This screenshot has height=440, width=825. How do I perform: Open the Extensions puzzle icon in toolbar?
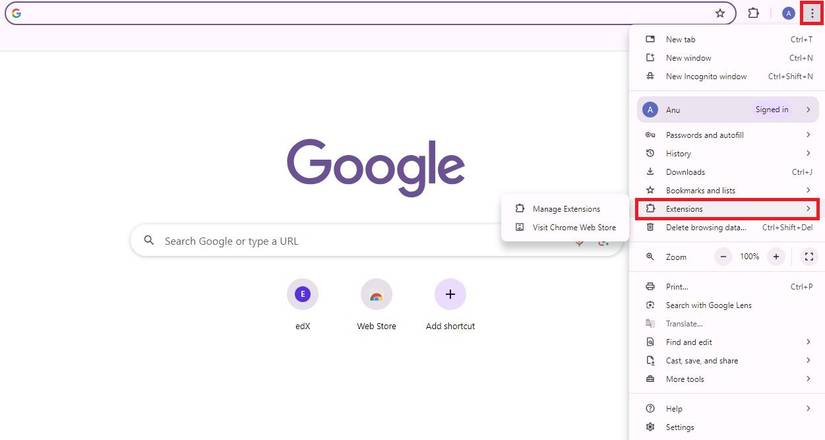[753, 13]
